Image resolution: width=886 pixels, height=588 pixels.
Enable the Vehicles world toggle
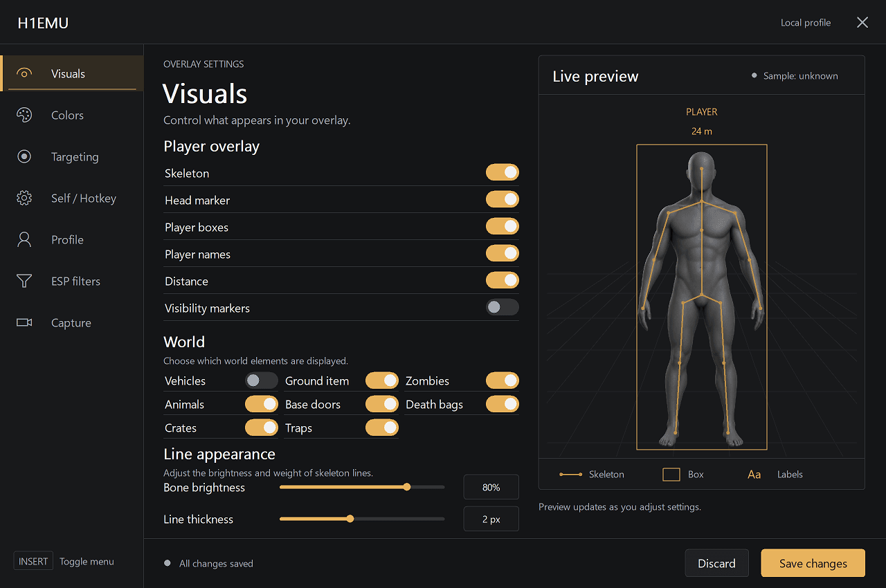[262, 380]
